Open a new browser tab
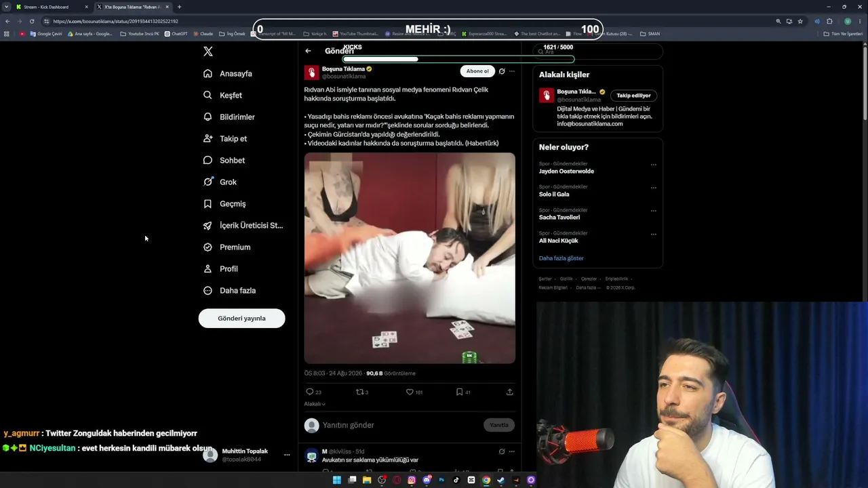The width and height of the screenshot is (868, 488). point(179,7)
